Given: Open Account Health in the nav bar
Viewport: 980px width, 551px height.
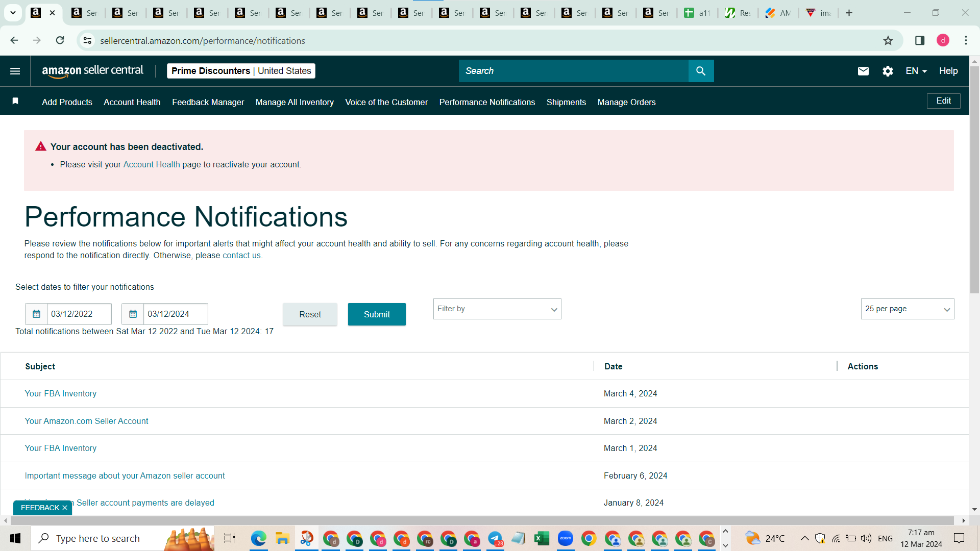Looking at the screenshot, I should [x=132, y=102].
